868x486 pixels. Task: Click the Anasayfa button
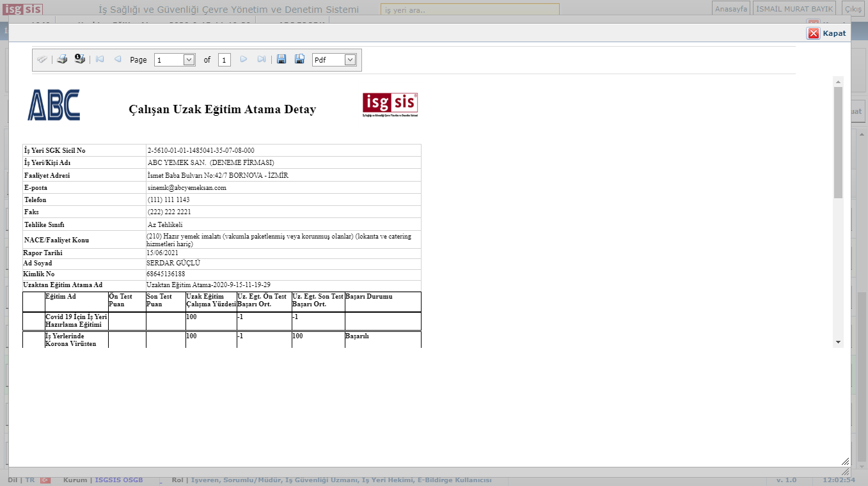coord(731,9)
